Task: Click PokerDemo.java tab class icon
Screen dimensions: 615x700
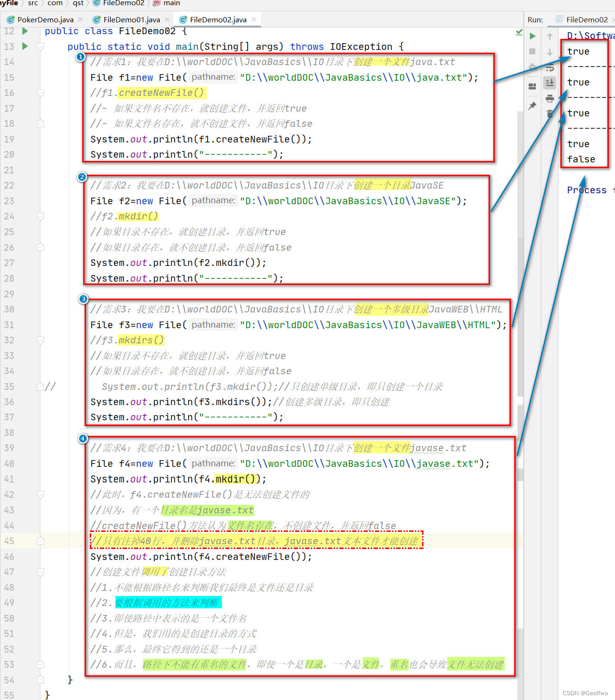Action: (10, 19)
